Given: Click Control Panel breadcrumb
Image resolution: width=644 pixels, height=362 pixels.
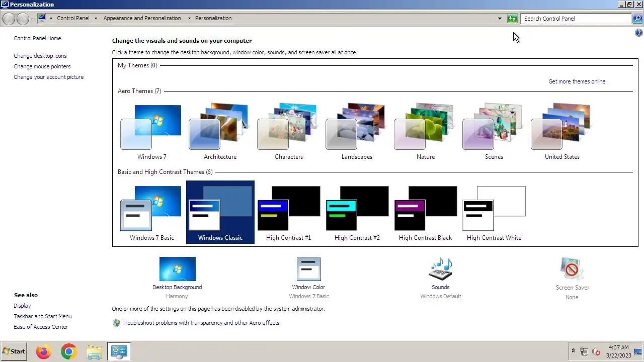Looking at the screenshot, I should tap(73, 18).
